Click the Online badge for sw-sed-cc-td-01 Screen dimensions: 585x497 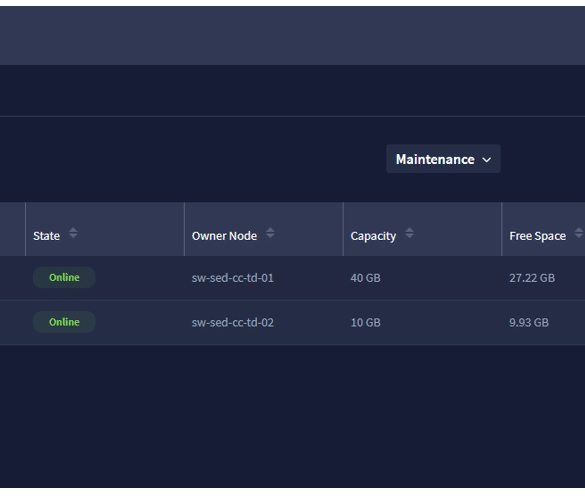(x=64, y=278)
